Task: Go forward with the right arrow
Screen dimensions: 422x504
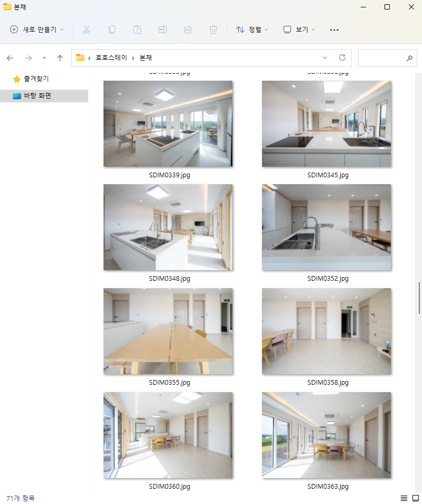Action: click(29, 58)
